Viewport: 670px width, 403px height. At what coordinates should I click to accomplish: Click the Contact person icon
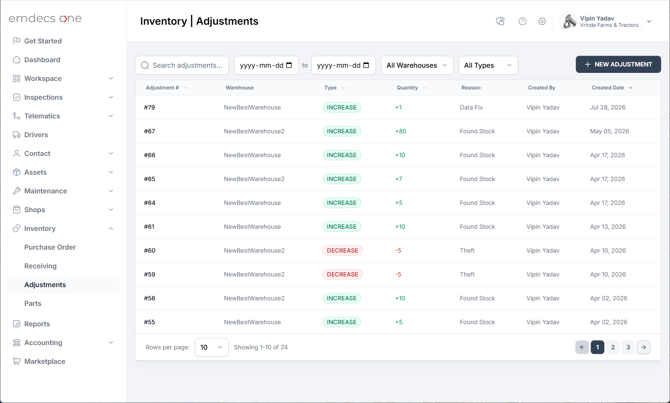[16, 153]
